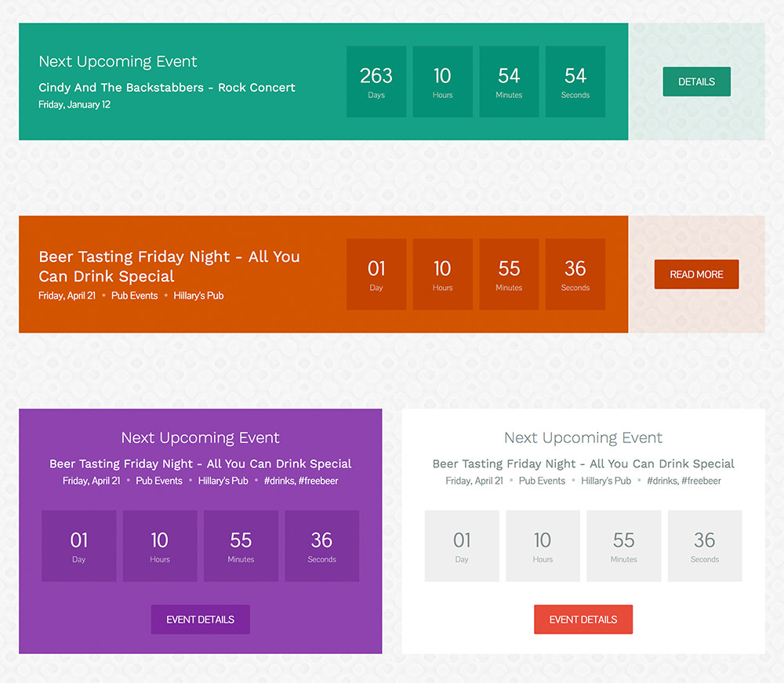Click #drinks, #freebeer tags in the white card
This screenshot has height=683, width=784.
point(684,481)
